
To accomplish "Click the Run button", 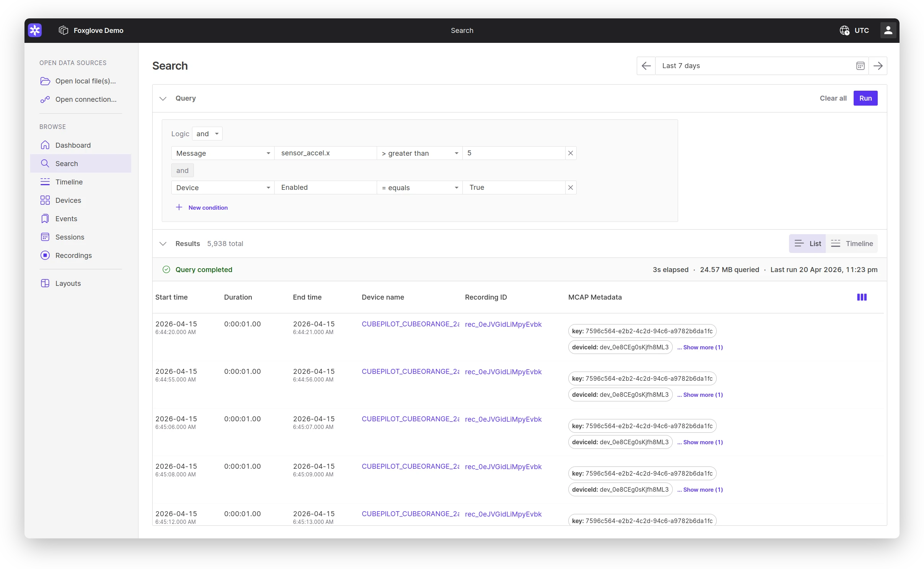I will coord(865,98).
